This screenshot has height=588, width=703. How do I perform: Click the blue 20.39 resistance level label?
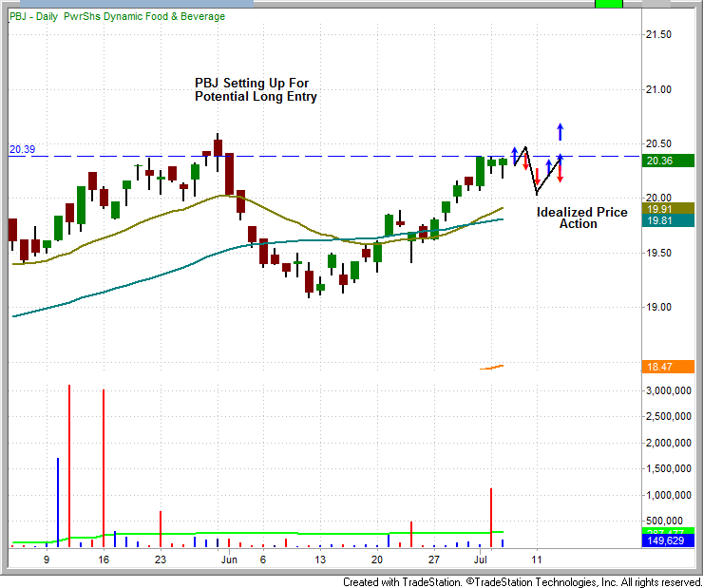(23, 149)
